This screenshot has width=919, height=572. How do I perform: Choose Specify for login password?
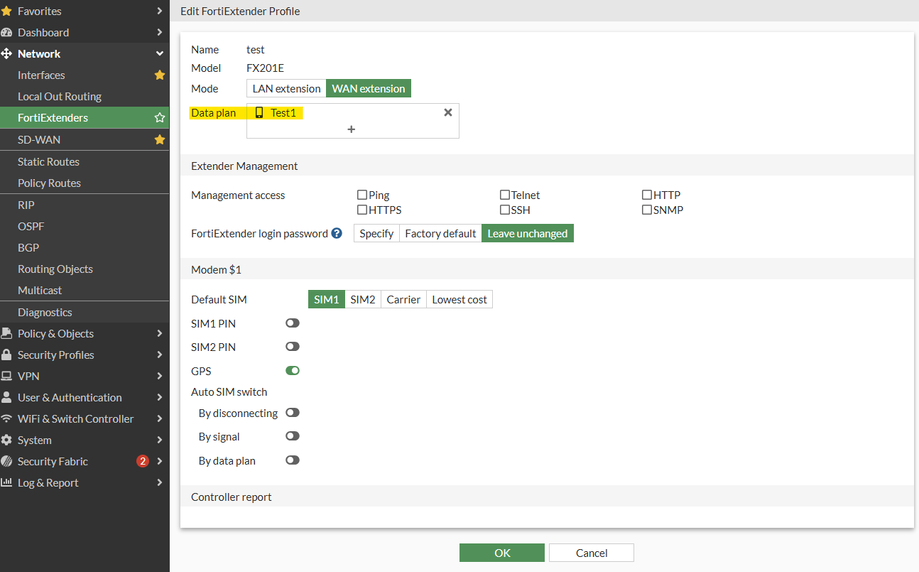pos(376,233)
